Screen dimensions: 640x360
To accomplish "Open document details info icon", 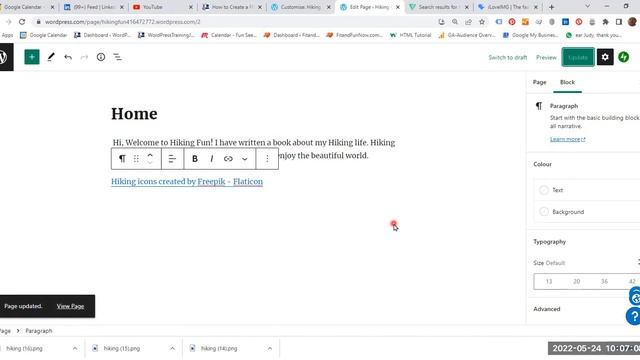I will (x=101, y=57).
